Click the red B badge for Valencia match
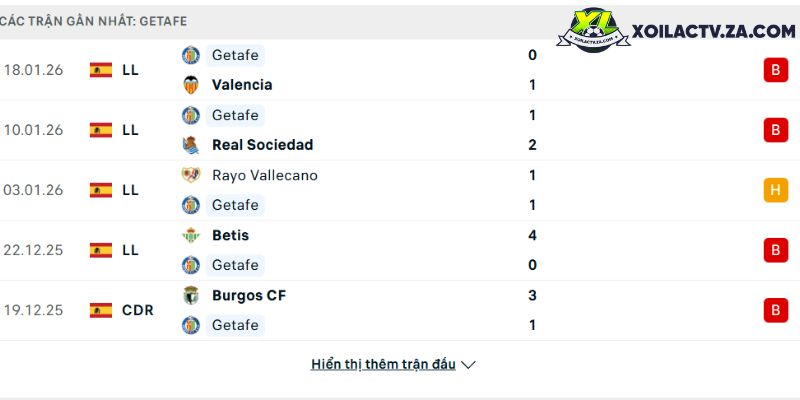Viewport: 800px width, 400px height. point(775,70)
